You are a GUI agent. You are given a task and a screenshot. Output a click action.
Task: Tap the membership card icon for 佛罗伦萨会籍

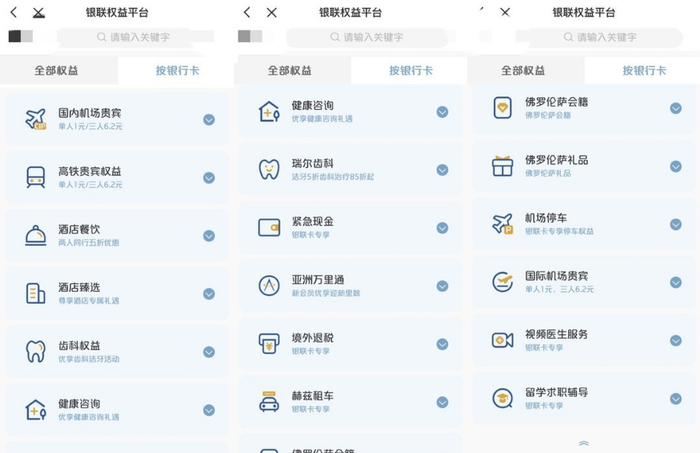pyautogui.click(x=503, y=108)
